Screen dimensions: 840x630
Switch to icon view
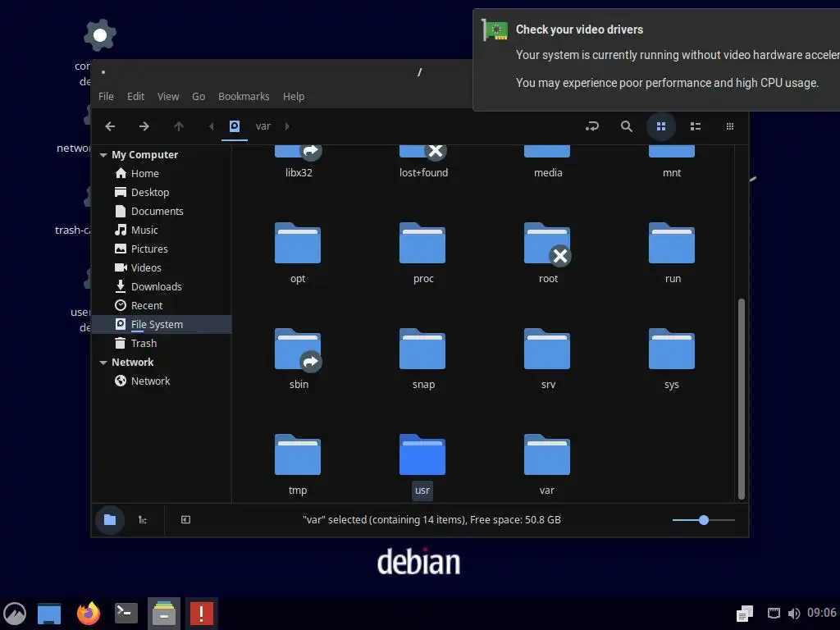(661, 126)
